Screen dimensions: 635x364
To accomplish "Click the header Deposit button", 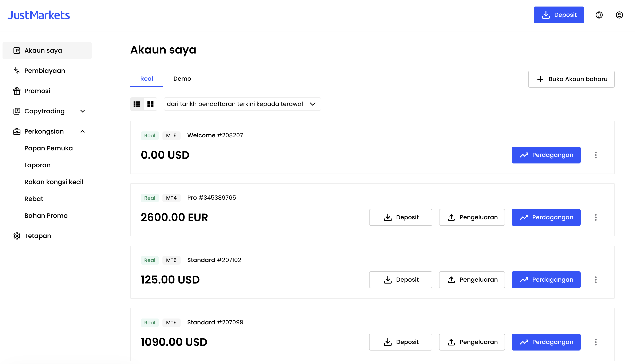I will (x=559, y=15).
